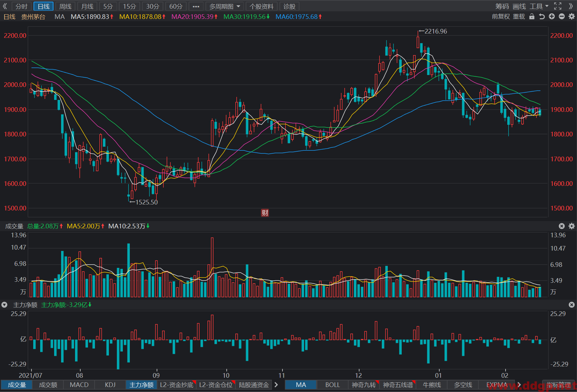
Task: Zoom out with the minus circle icon
Action: tap(562, 17)
